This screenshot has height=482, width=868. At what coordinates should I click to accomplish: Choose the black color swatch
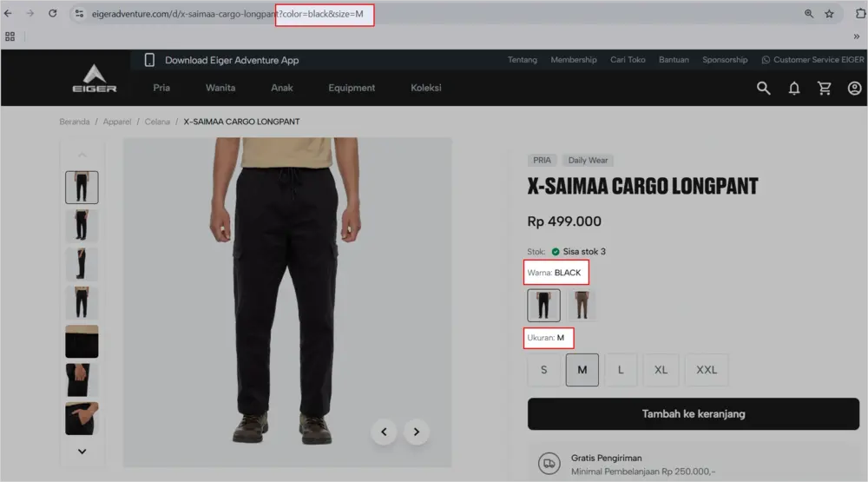[x=543, y=306]
